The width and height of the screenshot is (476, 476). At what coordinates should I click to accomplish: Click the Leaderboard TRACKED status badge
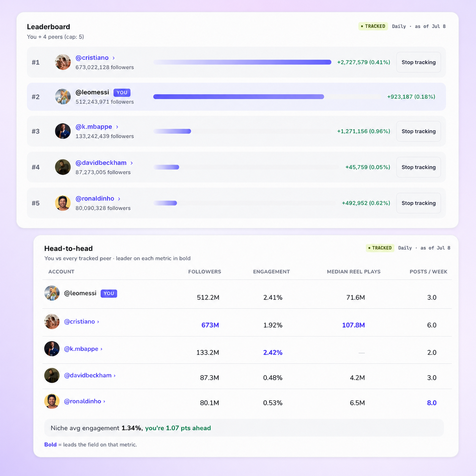pyautogui.click(x=373, y=26)
